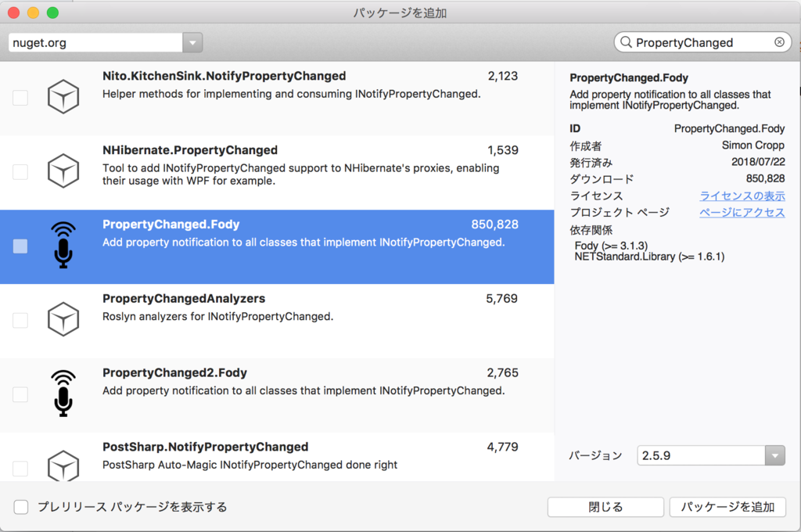This screenshot has height=532, width=801.
Task: Select the PropertyChanged2.Fody package title
Action: [174, 372]
